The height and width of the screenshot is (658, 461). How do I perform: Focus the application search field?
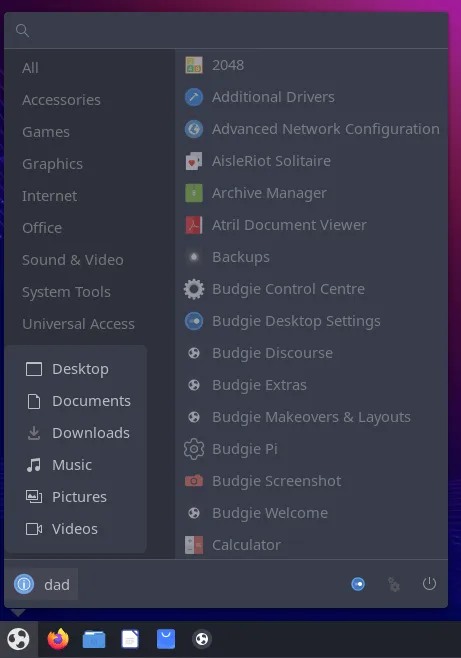227,31
